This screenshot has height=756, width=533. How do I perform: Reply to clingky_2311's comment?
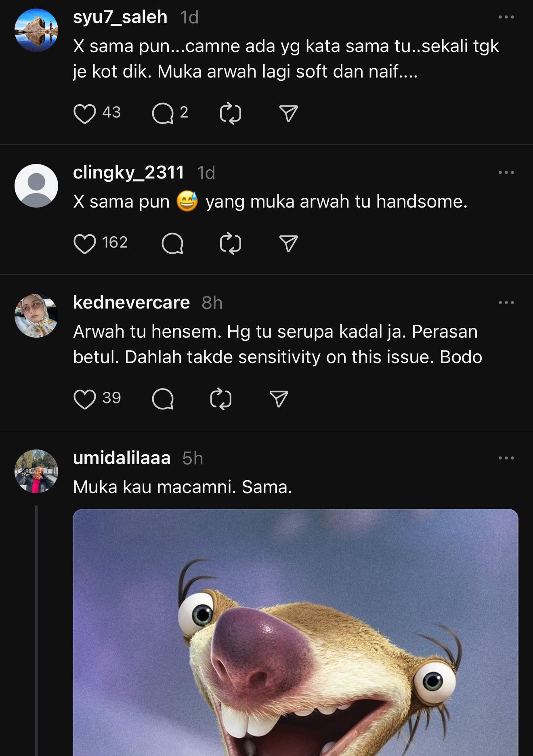[172, 244]
